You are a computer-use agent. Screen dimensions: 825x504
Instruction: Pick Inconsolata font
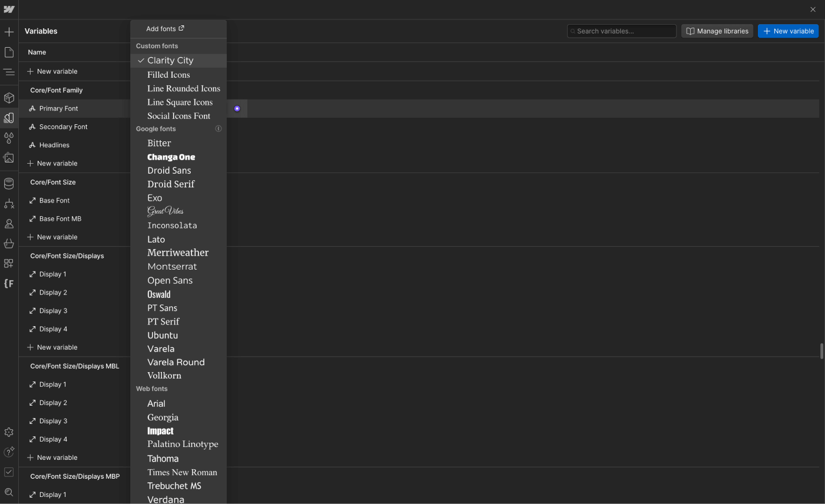tap(178, 226)
